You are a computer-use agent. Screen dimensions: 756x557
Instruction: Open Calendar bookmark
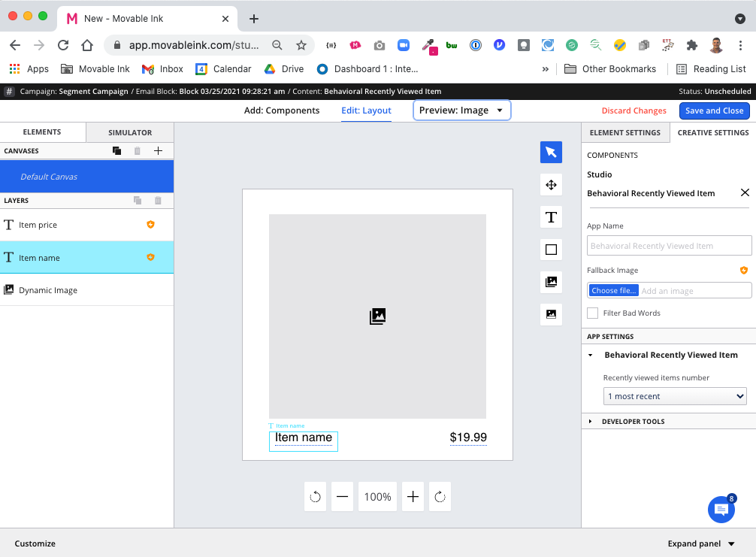pos(223,69)
